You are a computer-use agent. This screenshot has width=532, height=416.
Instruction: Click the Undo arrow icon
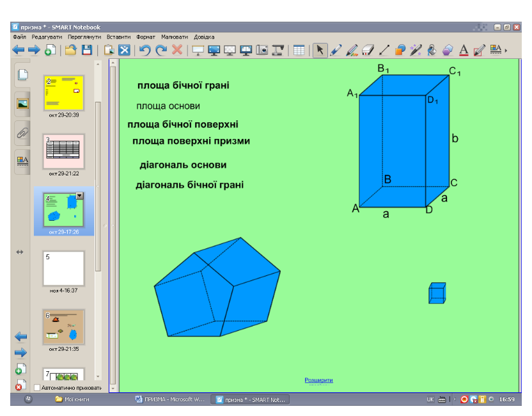coord(146,50)
